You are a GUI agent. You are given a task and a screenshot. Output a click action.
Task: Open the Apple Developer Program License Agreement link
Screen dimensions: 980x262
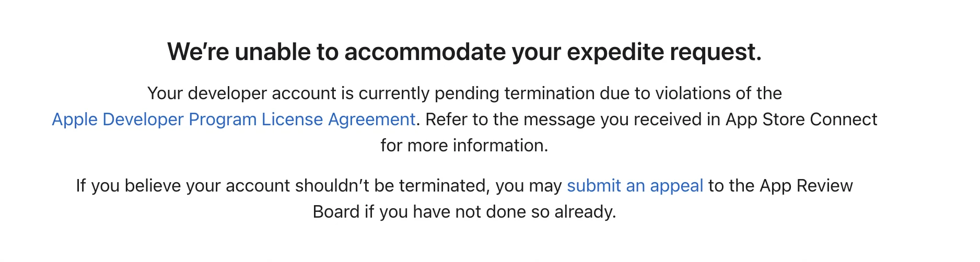(234, 120)
